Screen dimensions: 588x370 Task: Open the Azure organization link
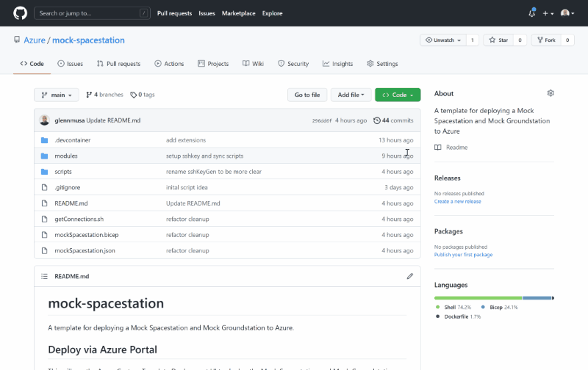click(x=35, y=40)
